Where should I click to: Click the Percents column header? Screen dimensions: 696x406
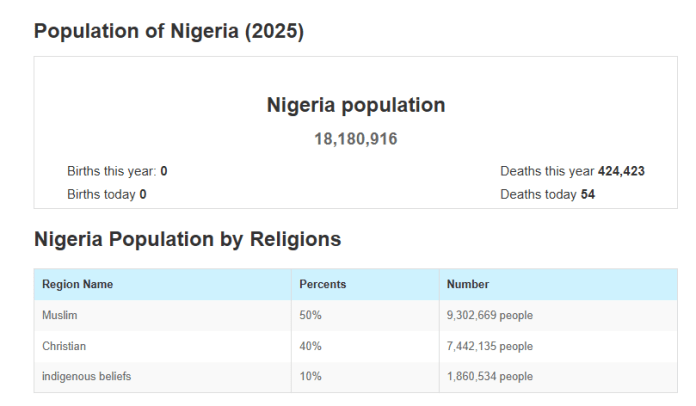[x=323, y=284]
